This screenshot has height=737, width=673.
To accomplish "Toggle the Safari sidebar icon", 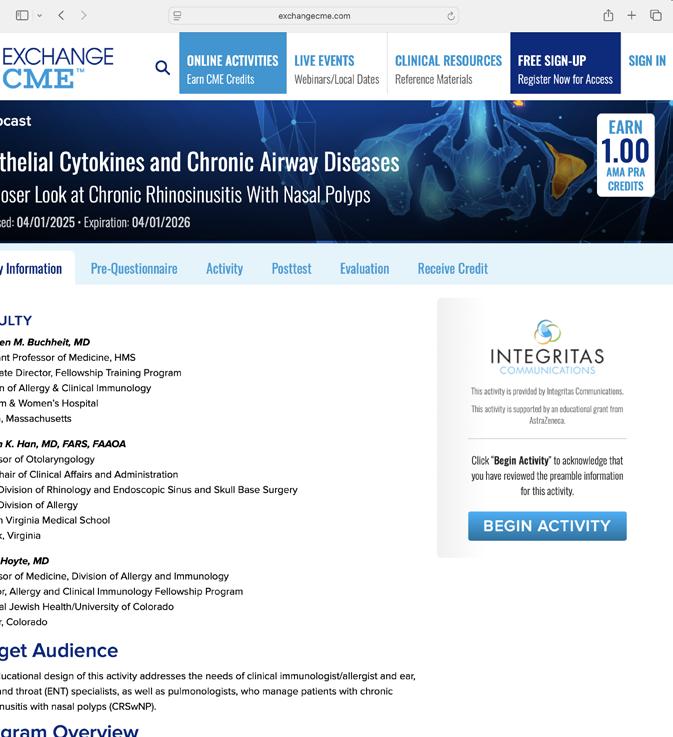I will [22, 16].
